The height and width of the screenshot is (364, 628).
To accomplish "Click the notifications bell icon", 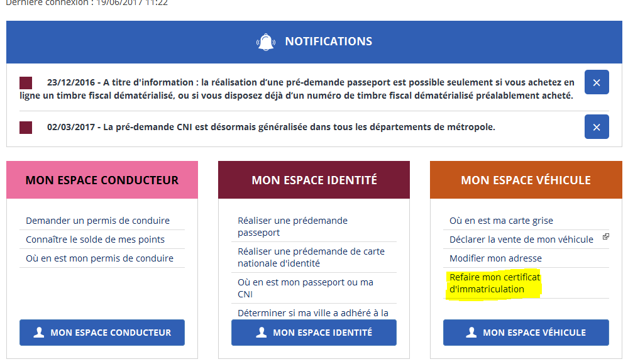I will click(x=266, y=42).
